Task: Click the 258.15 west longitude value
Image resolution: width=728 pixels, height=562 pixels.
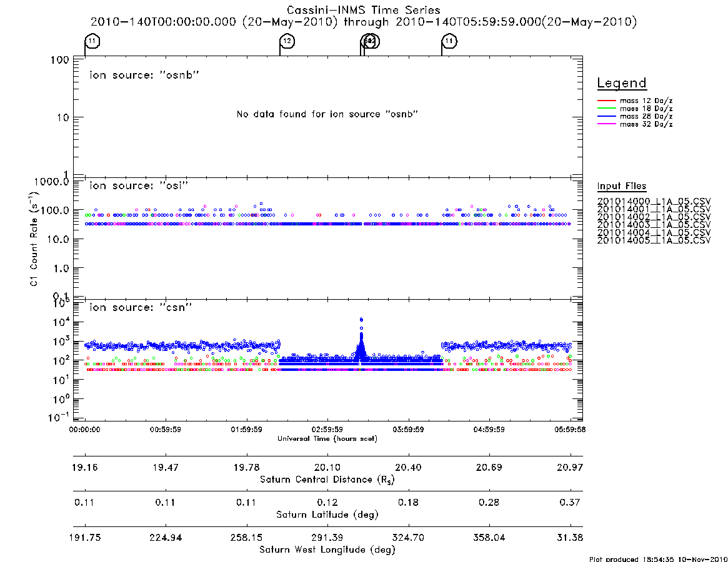Action: tap(247, 538)
